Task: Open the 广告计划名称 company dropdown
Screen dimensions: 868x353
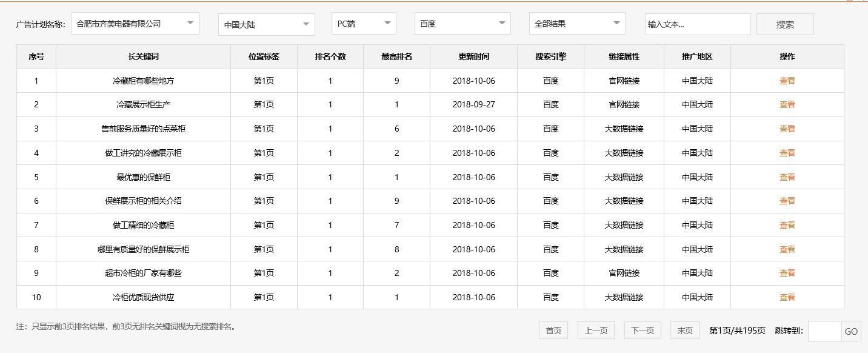Action: click(135, 23)
